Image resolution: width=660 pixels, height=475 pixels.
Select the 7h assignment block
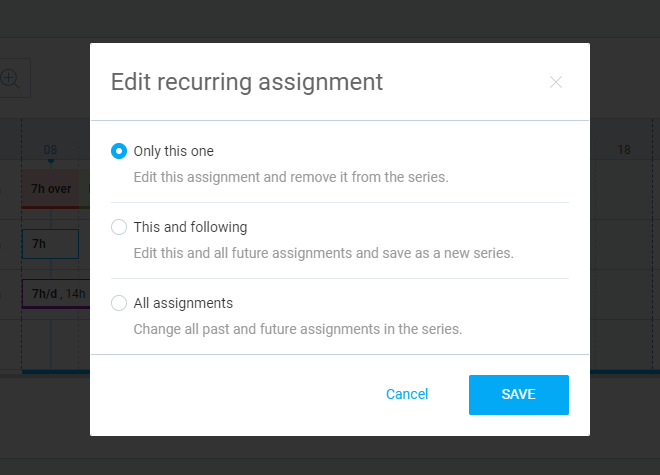(x=51, y=244)
